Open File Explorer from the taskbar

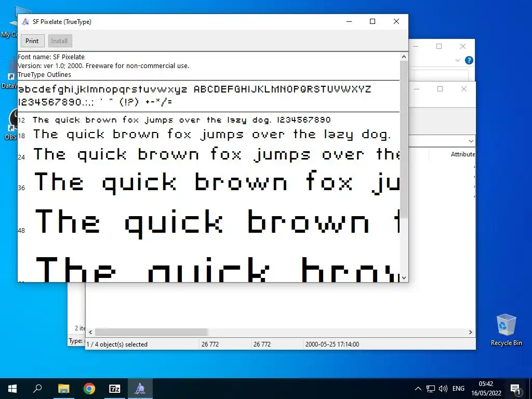(63, 389)
